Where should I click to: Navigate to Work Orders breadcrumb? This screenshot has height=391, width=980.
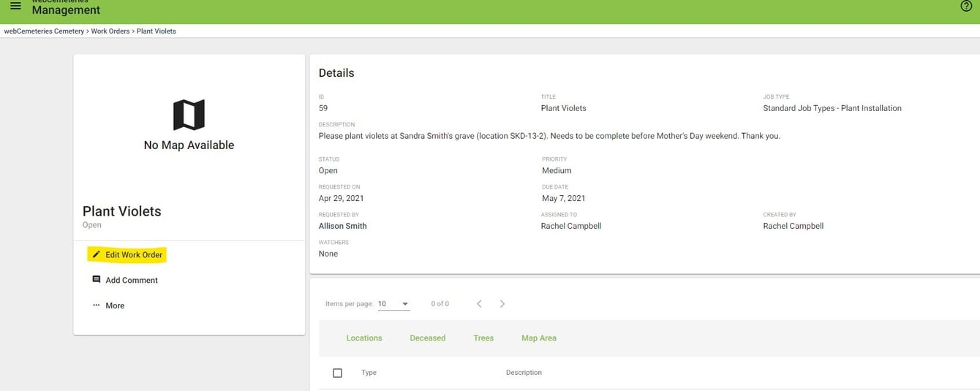click(x=110, y=31)
